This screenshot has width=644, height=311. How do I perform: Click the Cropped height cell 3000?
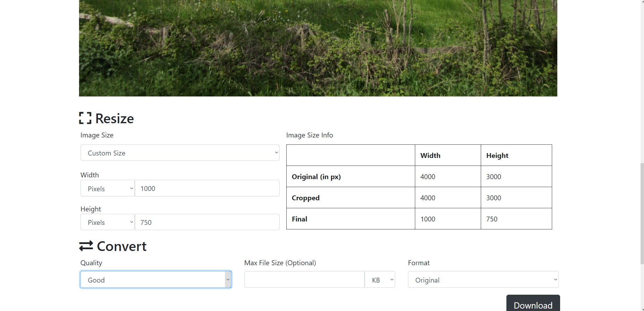pos(516,198)
